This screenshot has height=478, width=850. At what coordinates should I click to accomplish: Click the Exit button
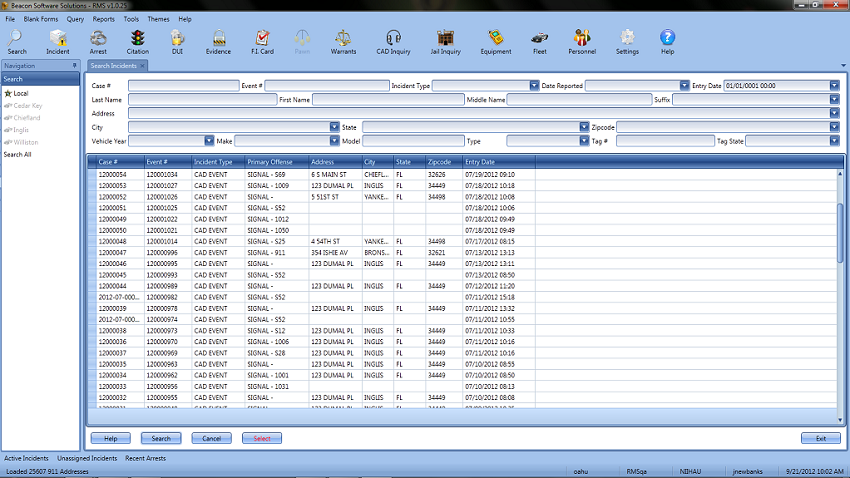click(x=820, y=438)
